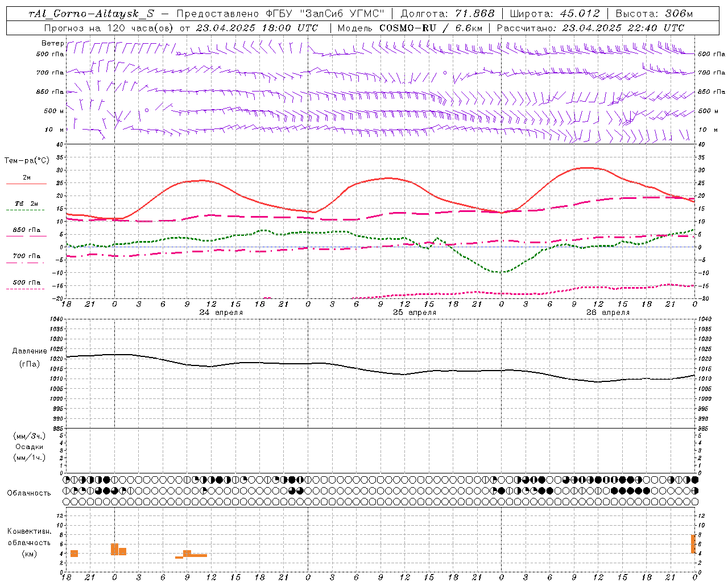
Task: Click the pink short-dashed legend line under 500 гПа
Action: click(25, 289)
